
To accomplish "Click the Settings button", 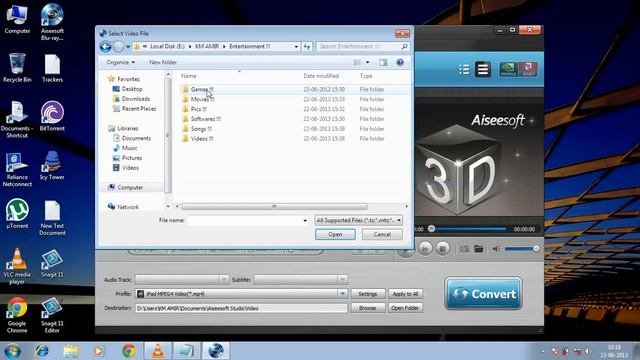I will [x=368, y=294].
